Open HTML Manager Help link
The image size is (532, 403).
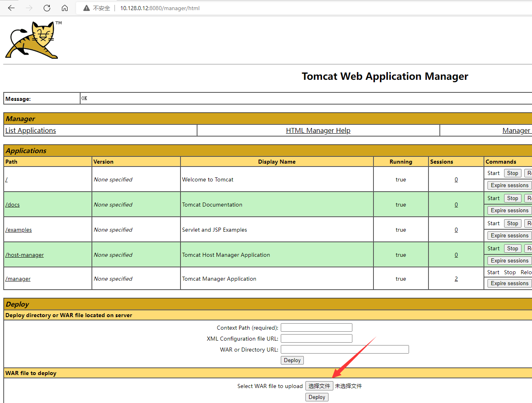pyautogui.click(x=318, y=130)
